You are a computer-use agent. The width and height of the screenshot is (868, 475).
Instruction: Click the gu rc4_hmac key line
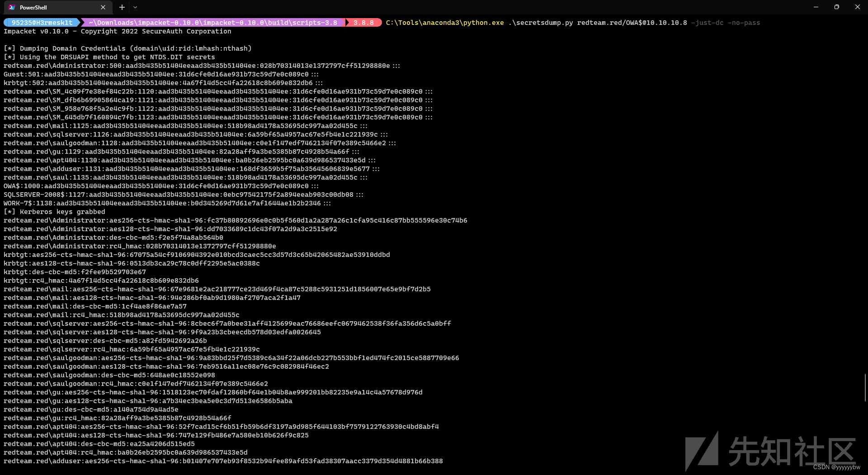pos(118,418)
